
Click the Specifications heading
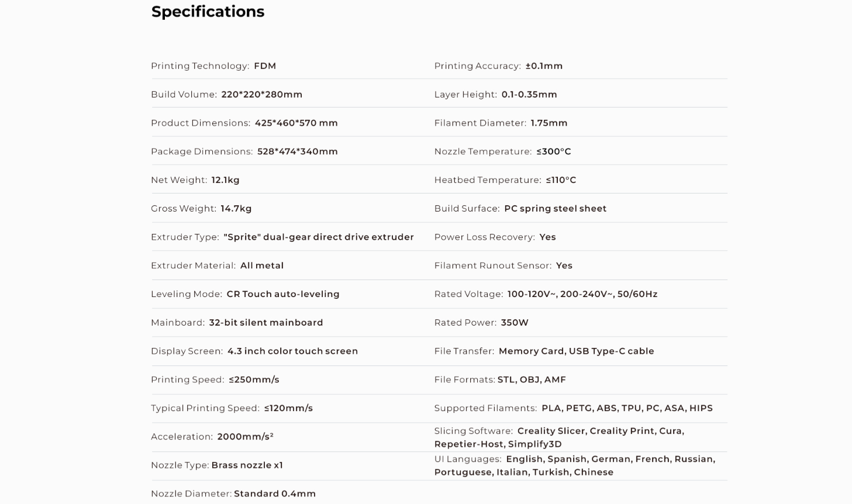pyautogui.click(x=208, y=12)
